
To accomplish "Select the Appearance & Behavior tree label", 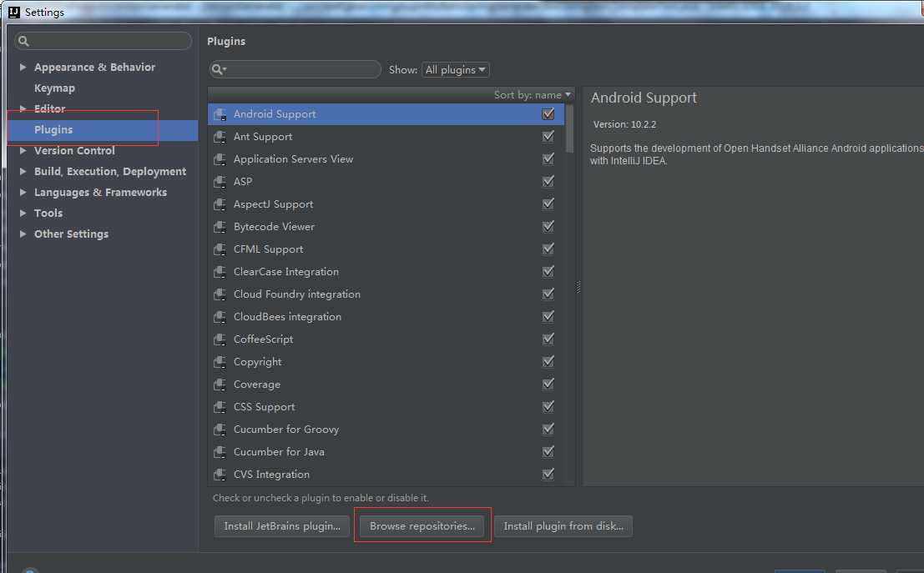I will (95, 67).
